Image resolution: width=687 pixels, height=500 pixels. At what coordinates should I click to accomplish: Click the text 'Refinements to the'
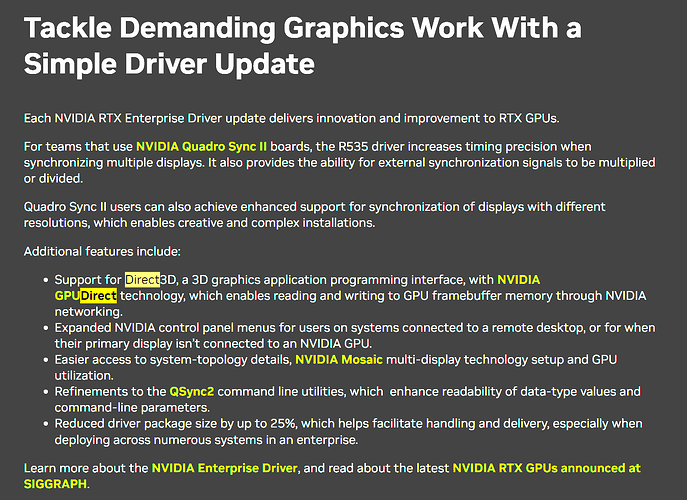pos(110,391)
